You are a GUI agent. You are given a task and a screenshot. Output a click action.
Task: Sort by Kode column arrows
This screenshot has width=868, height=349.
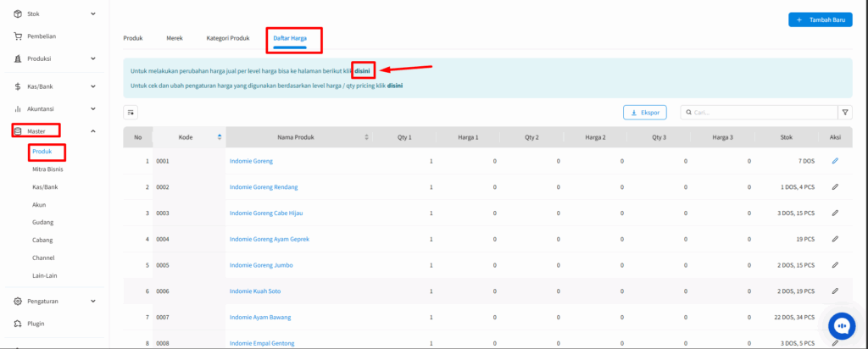(x=220, y=136)
